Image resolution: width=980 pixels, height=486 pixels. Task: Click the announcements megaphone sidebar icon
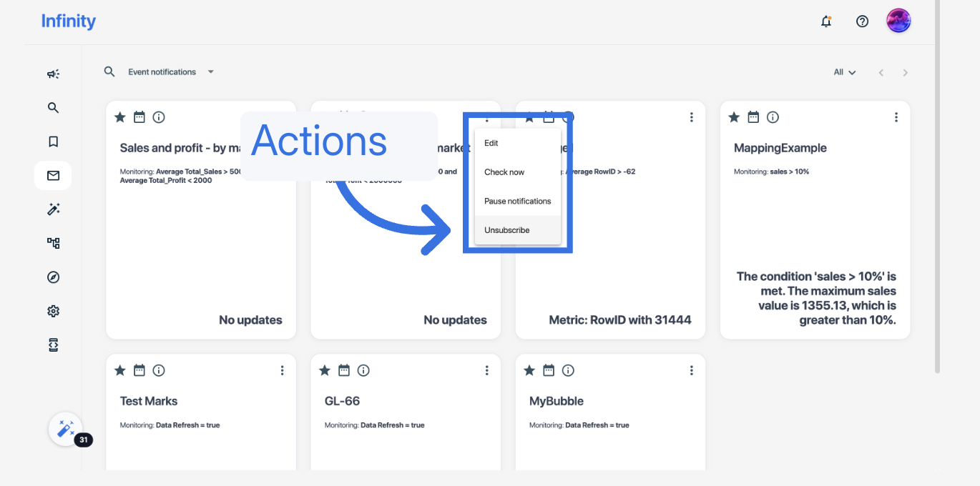click(53, 74)
